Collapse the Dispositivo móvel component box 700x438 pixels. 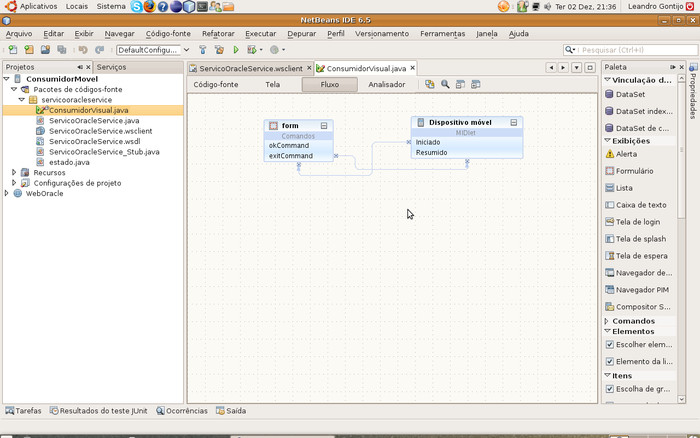514,122
